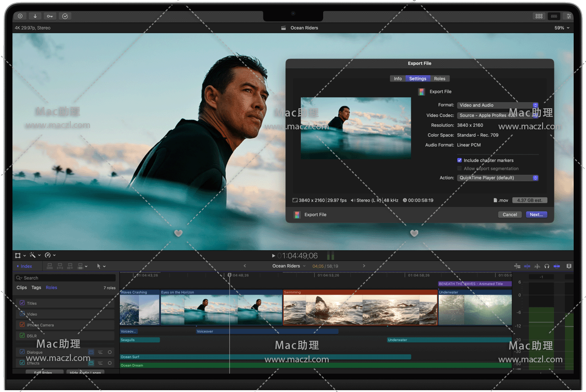Viewport: 586px width, 392px height.
Task: Toggle the inspector sliders icon
Action: 569,16
